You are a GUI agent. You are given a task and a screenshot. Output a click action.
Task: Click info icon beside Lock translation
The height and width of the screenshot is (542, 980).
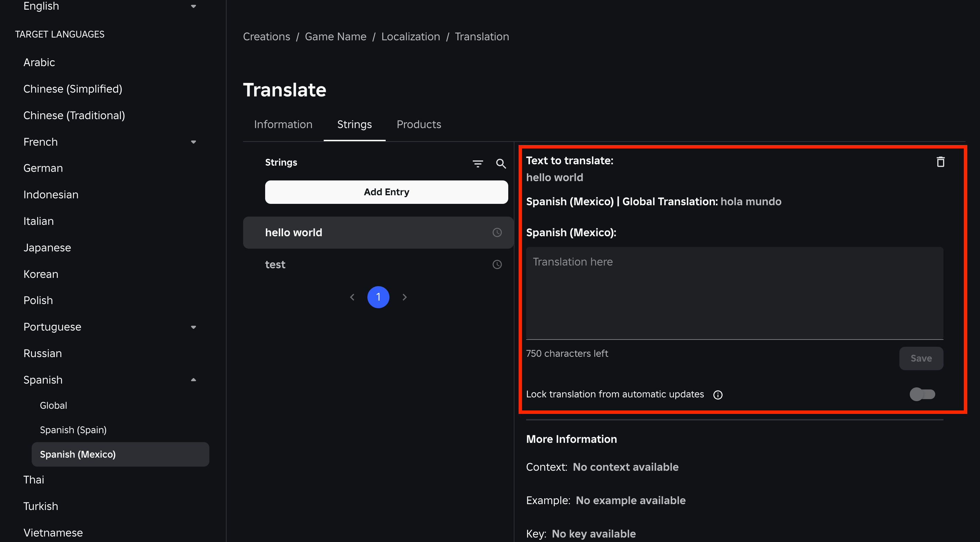718,395
